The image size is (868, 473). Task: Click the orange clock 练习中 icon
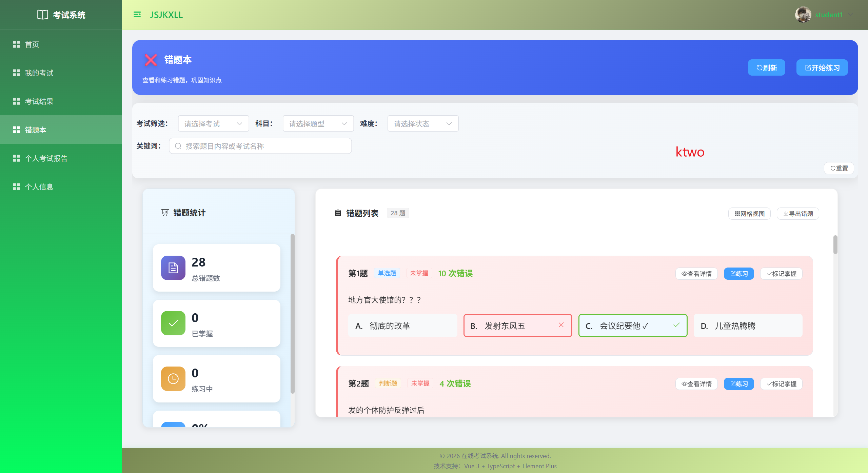(173, 379)
